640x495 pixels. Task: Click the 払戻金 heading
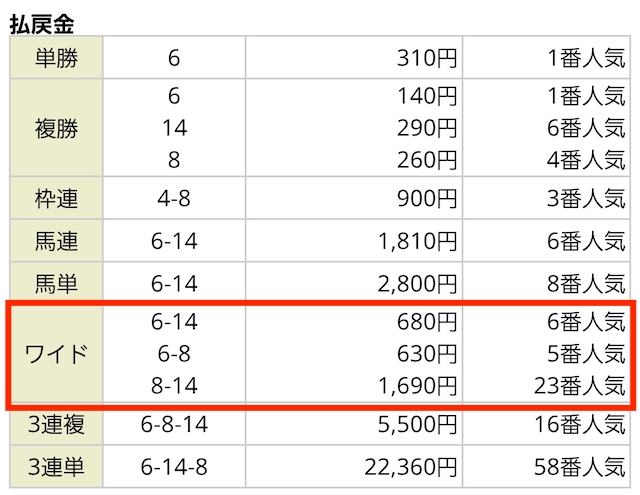pyautogui.click(x=42, y=24)
